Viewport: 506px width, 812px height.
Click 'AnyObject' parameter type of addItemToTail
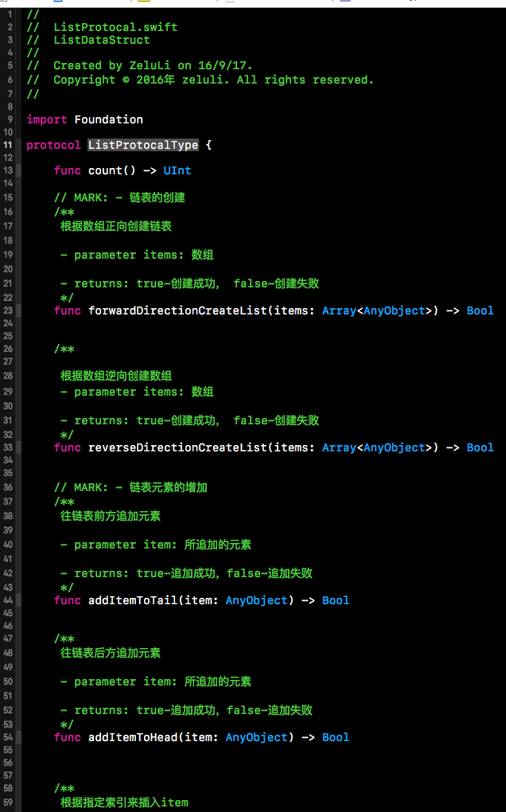click(257, 600)
